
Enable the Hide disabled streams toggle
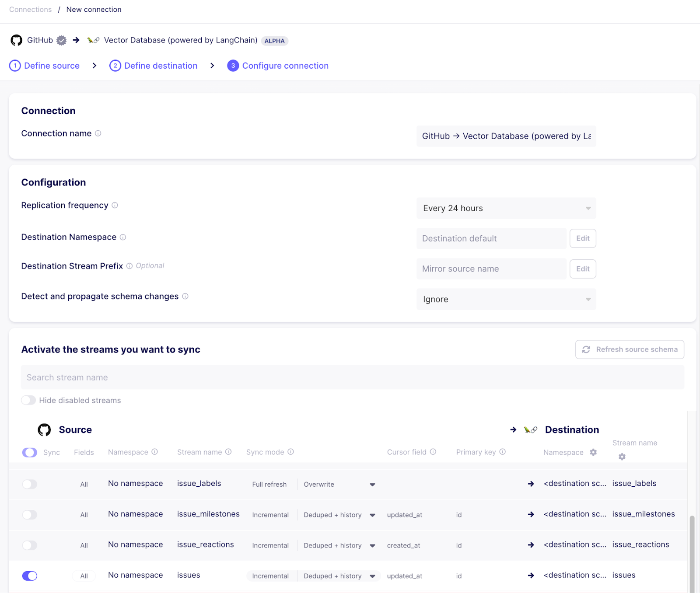pyautogui.click(x=29, y=400)
